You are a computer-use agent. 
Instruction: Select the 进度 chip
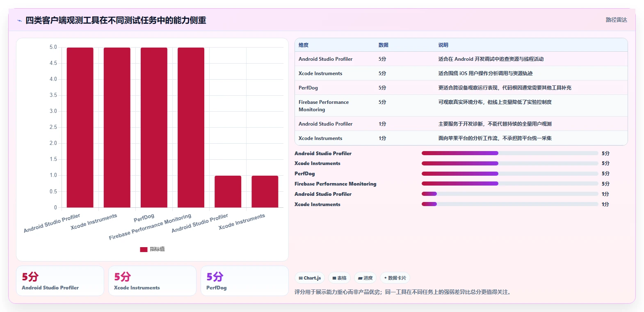(x=365, y=278)
